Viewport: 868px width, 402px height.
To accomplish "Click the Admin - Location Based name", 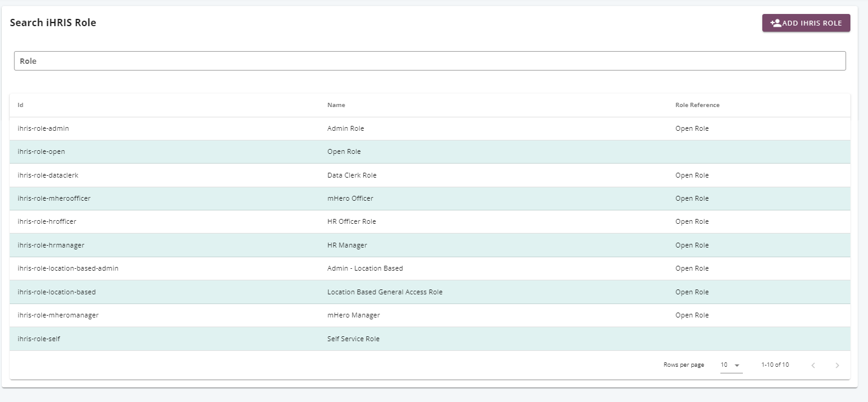I will pos(365,268).
